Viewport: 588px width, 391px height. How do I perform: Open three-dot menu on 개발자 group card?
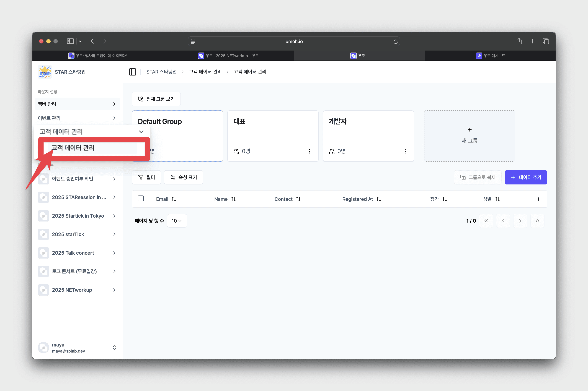pos(405,151)
